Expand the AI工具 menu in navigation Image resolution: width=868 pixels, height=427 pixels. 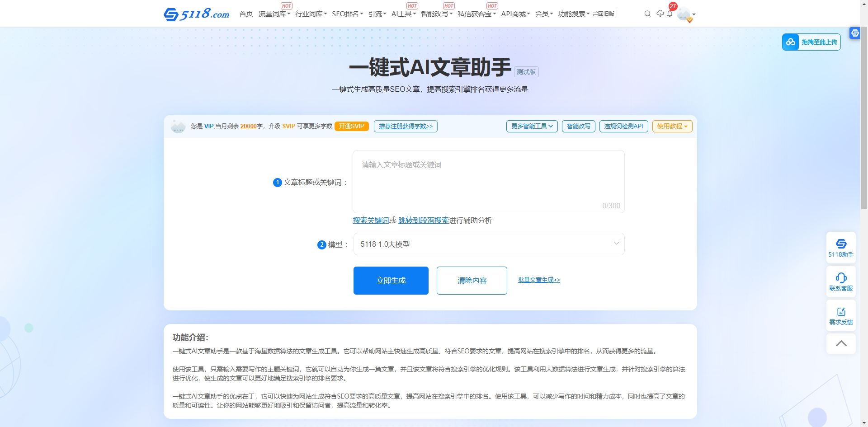403,14
